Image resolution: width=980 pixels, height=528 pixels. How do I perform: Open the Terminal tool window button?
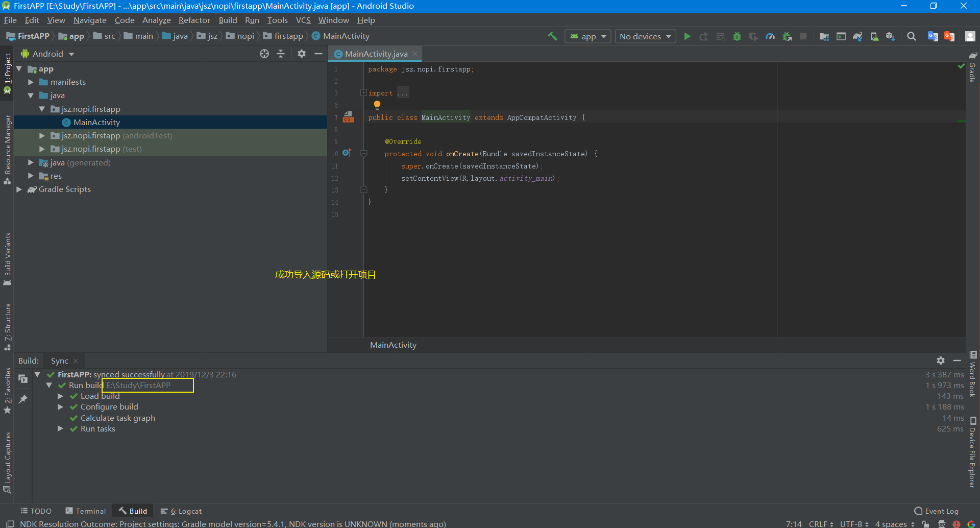86,511
